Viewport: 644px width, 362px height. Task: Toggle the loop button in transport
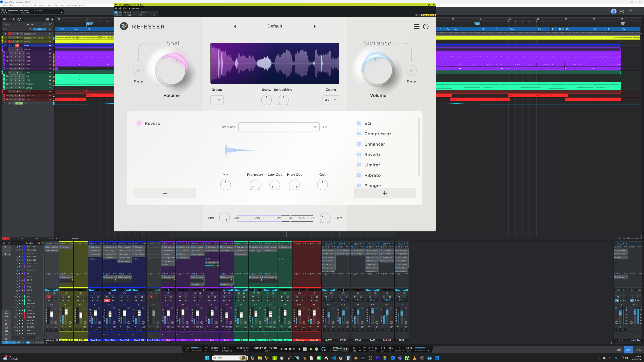[x=324, y=349]
